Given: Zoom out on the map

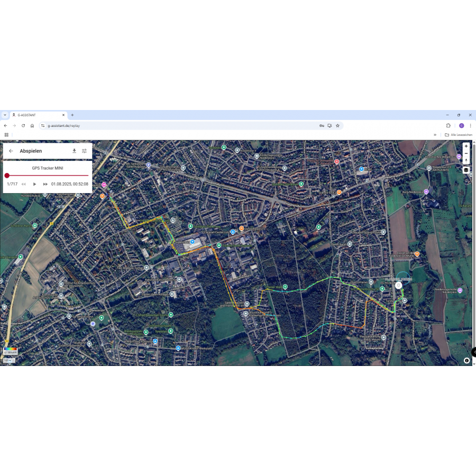Looking at the screenshot, I should click(x=466, y=153).
